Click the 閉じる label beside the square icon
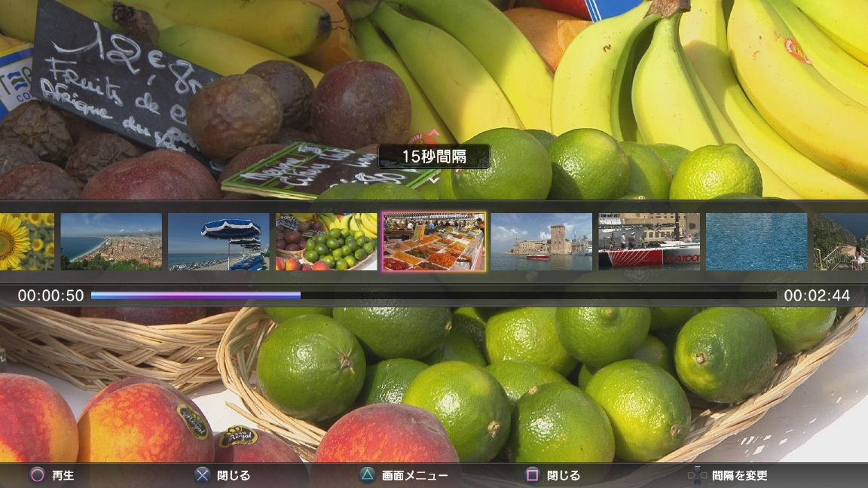Screen dimensions: 868x488 point(563,475)
